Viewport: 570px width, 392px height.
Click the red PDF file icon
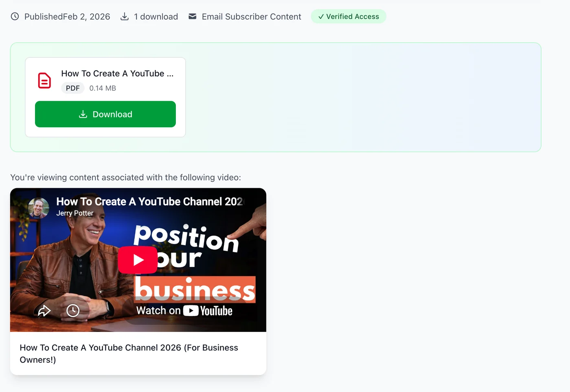[x=44, y=81]
